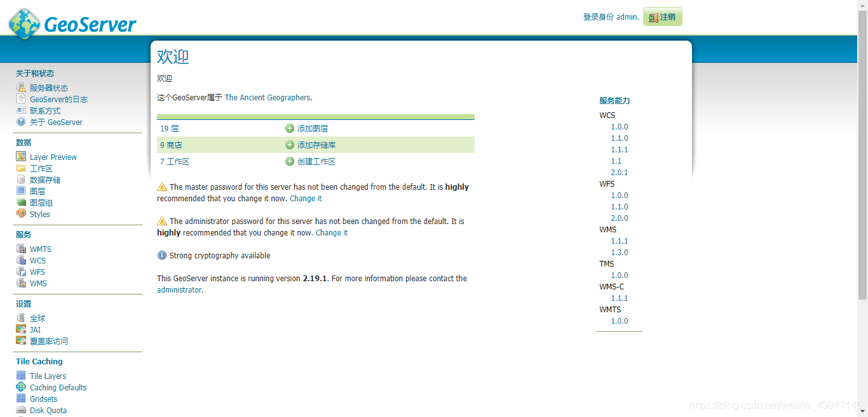Open 数据存储 in the sidebar menu
868x417 pixels.
[45, 180]
